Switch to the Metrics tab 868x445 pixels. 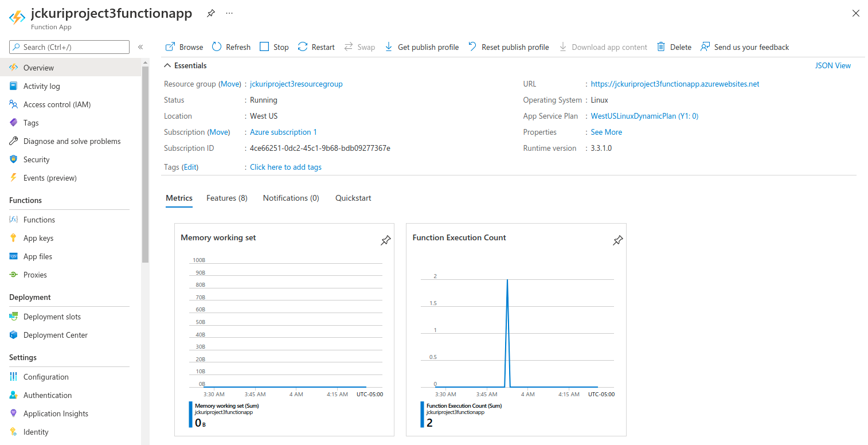tap(179, 198)
